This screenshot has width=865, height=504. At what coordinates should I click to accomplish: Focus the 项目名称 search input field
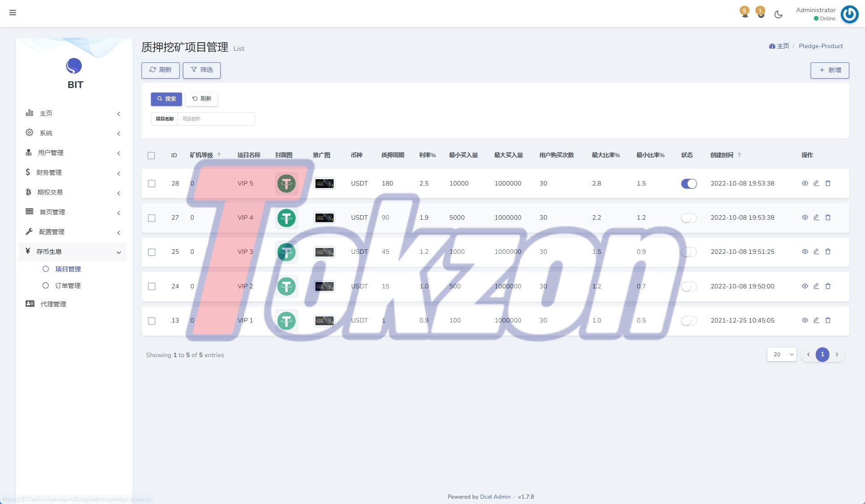click(216, 119)
